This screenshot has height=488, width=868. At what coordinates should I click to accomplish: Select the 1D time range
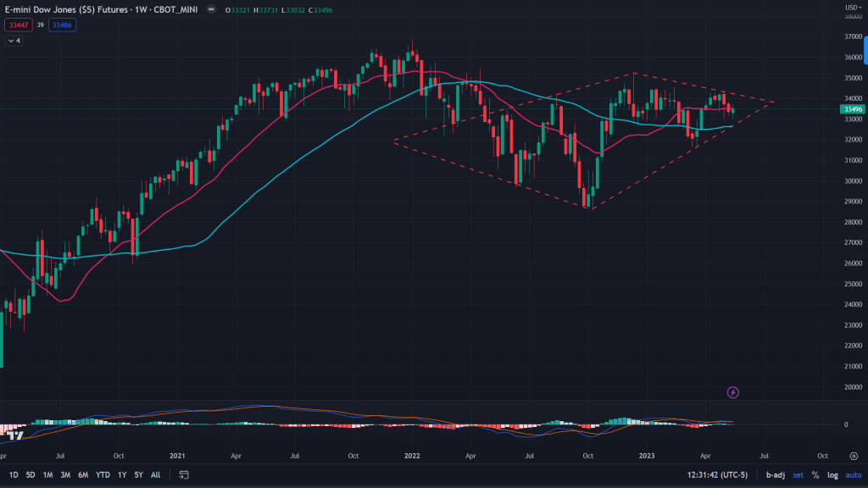(x=14, y=475)
